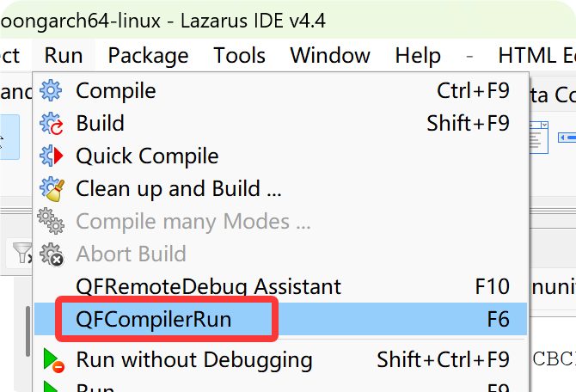Open the Help menu
576x392 pixels.
(418, 56)
